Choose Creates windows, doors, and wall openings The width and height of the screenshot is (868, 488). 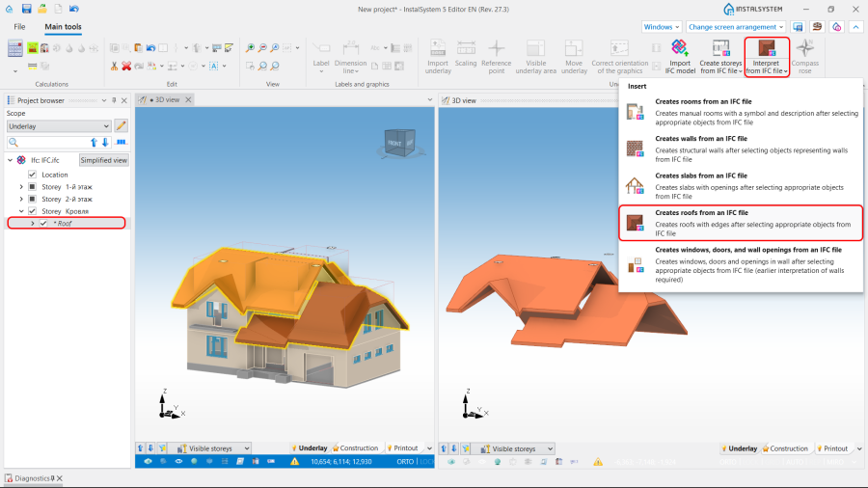(x=741, y=264)
